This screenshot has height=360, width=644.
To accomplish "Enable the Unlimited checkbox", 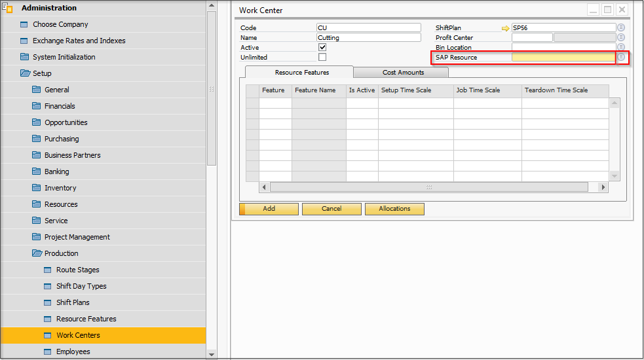I will click(322, 58).
